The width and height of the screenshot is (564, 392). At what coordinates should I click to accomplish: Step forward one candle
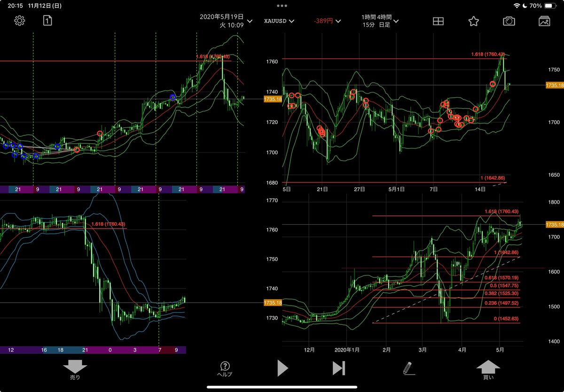coord(339,368)
